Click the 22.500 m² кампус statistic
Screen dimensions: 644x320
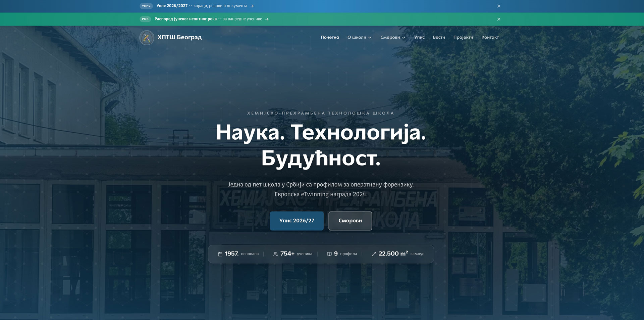398,254
